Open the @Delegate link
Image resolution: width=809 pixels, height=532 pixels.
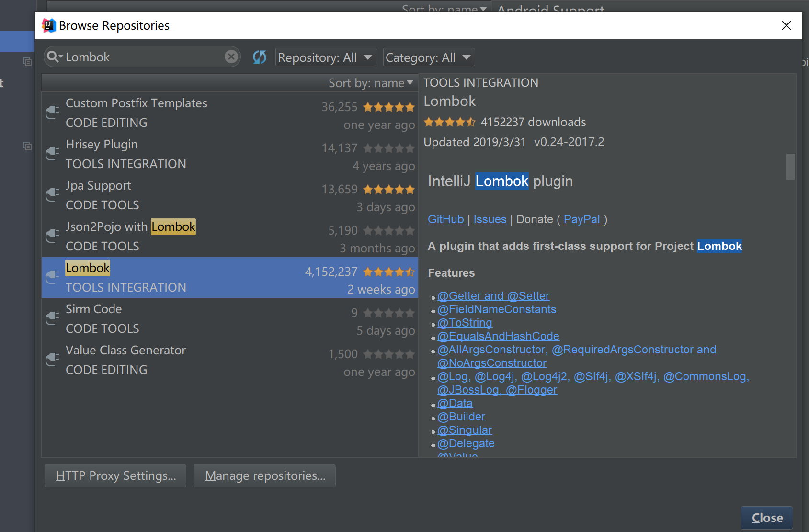tap(466, 443)
